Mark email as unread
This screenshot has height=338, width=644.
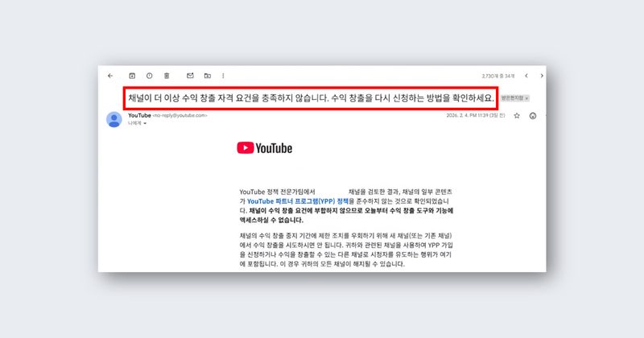coord(190,76)
